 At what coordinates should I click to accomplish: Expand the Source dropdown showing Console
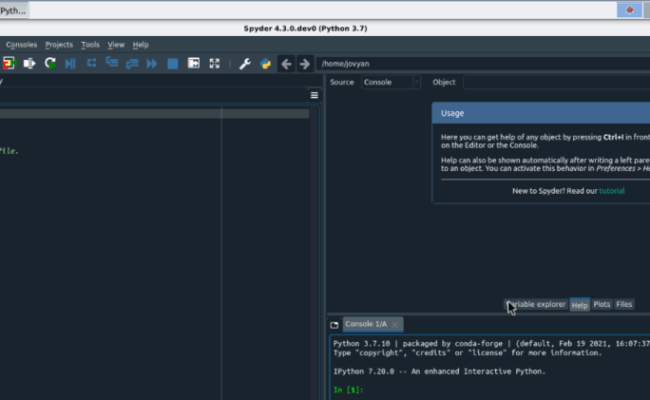pos(390,82)
